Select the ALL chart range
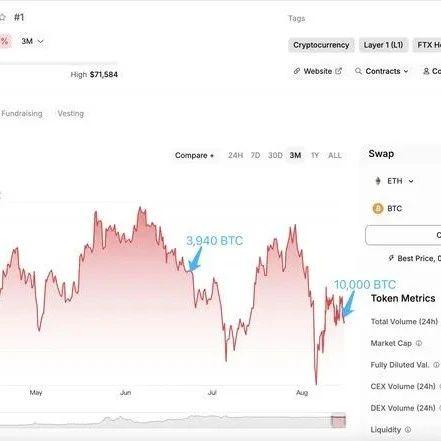 tap(335, 155)
